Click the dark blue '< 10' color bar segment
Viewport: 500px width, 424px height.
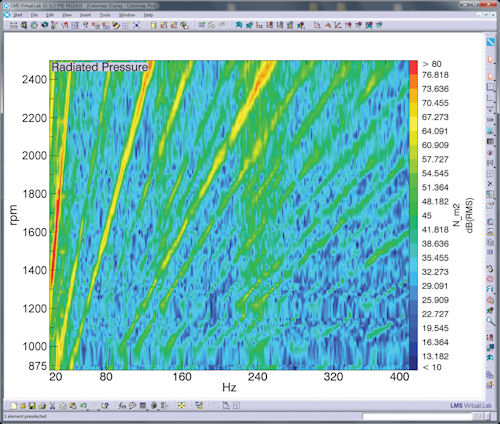tap(413, 363)
